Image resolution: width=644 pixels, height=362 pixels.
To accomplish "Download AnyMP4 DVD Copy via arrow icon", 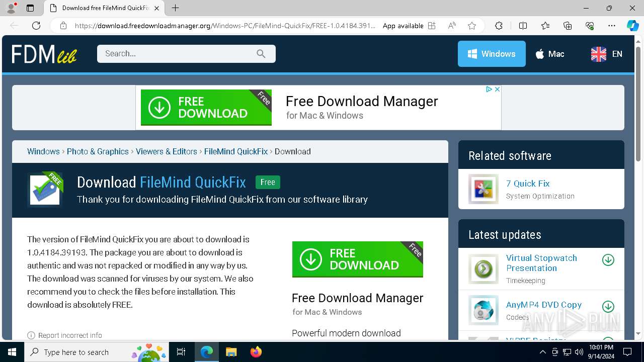I will [x=608, y=306].
